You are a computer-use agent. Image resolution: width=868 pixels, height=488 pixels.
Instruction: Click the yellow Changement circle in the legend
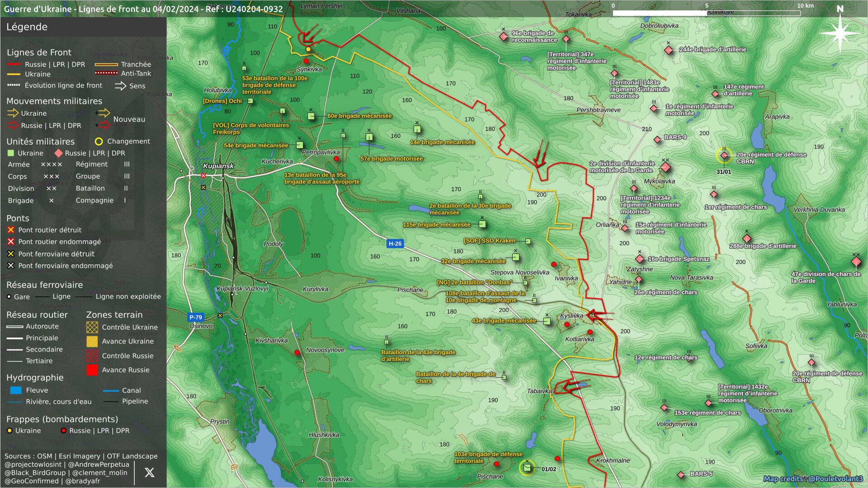[99, 141]
